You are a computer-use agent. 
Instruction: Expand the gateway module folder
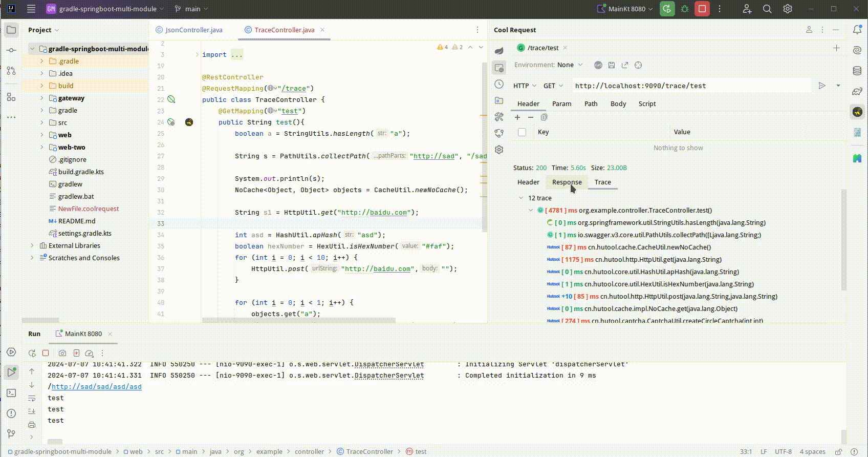[x=42, y=98]
